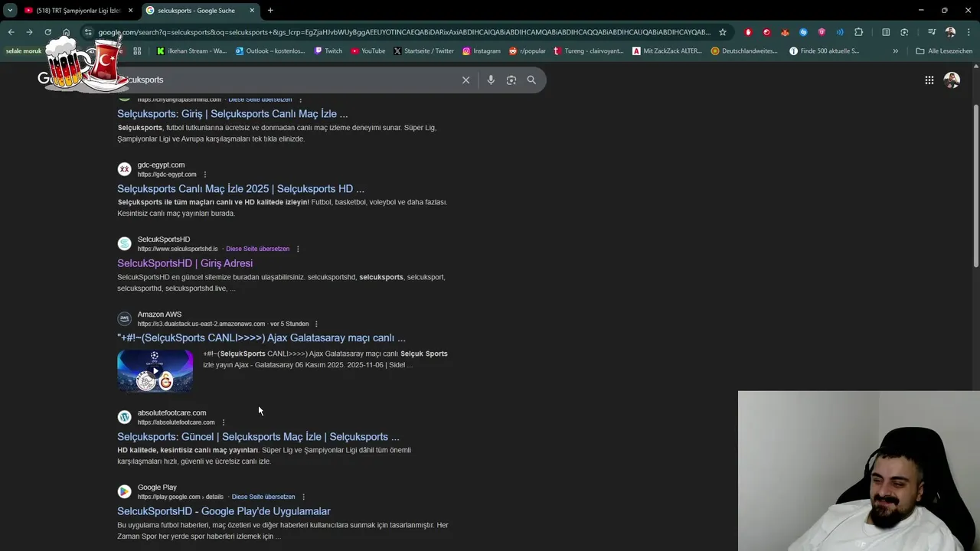Open the media controls icon
This screenshot has height=551, width=980.
pos(932,32)
